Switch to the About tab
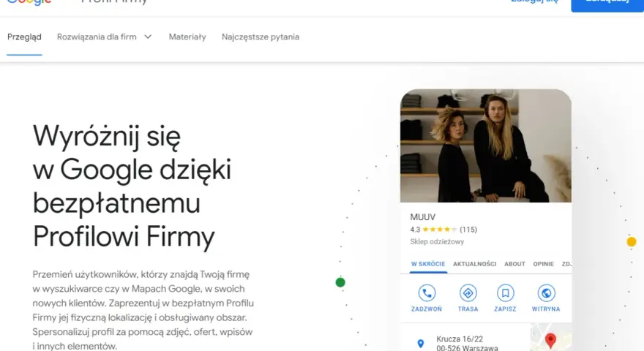 point(514,264)
